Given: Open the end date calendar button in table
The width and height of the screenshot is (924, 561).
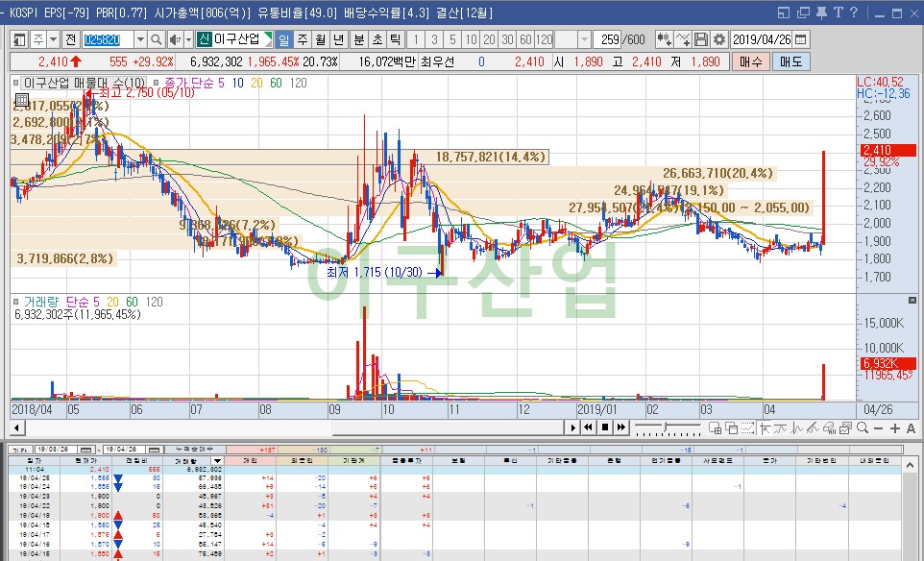Looking at the screenshot, I should click(154, 450).
